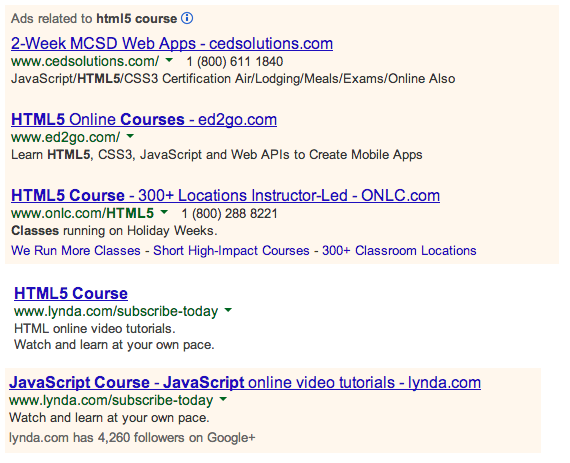Image resolution: width=570 pixels, height=463 pixels.
Task: Open HTML5 Online Courses ed2go.com link
Action: (144, 120)
